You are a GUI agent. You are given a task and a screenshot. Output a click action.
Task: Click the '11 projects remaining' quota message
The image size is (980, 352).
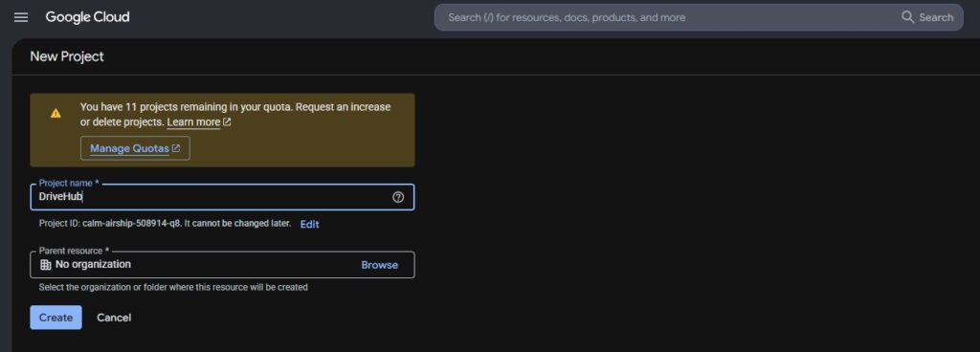click(235, 114)
